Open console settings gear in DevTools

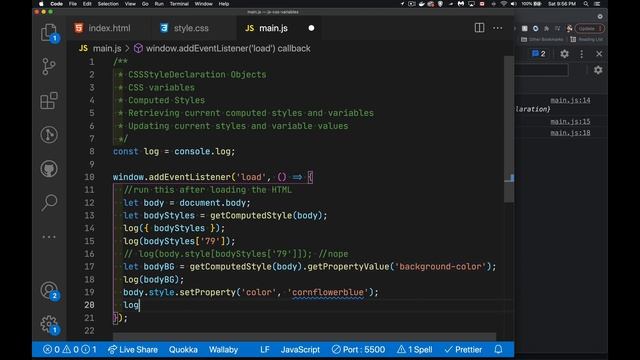pos(598,70)
